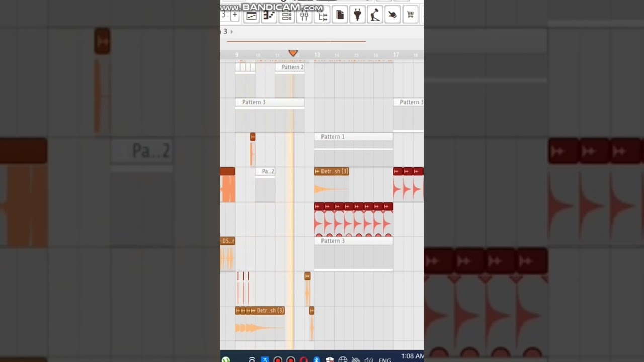Screen dimensions: 644x362
Task: Click the plus button beside pattern number
Action: [x=234, y=15]
